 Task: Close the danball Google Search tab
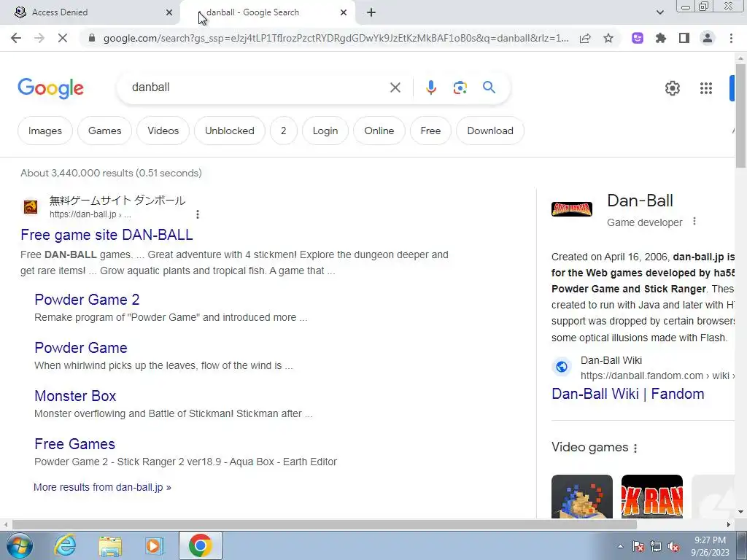(x=344, y=12)
